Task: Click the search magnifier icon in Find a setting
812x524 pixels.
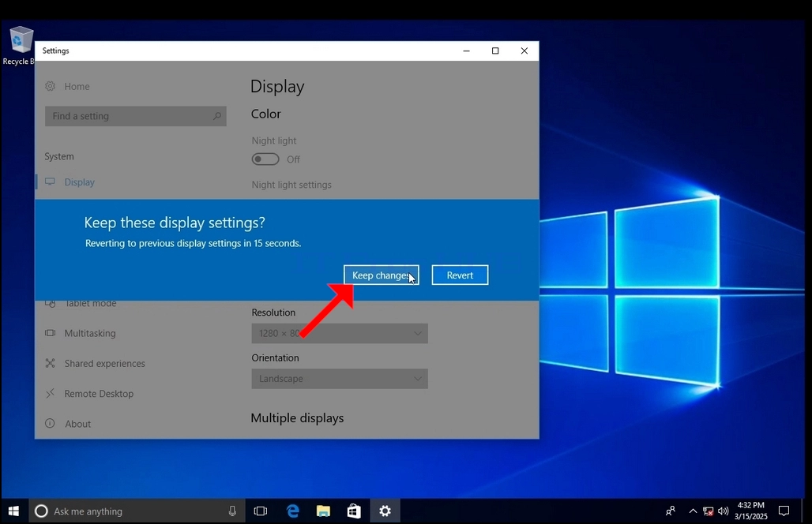Action: pyautogui.click(x=217, y=116)
